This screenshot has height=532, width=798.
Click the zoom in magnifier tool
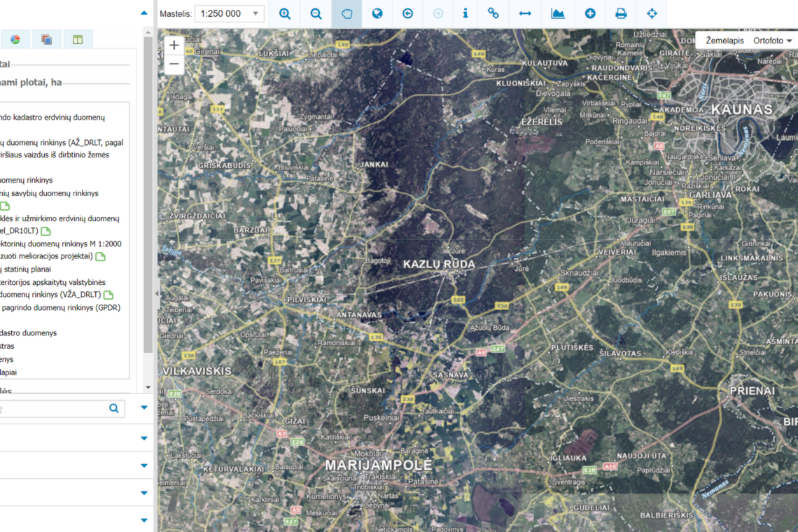click(x=284, y=13)
